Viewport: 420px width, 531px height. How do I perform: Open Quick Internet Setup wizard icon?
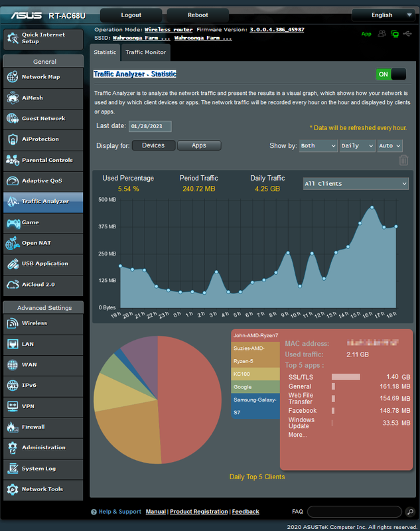pos(13,38)
